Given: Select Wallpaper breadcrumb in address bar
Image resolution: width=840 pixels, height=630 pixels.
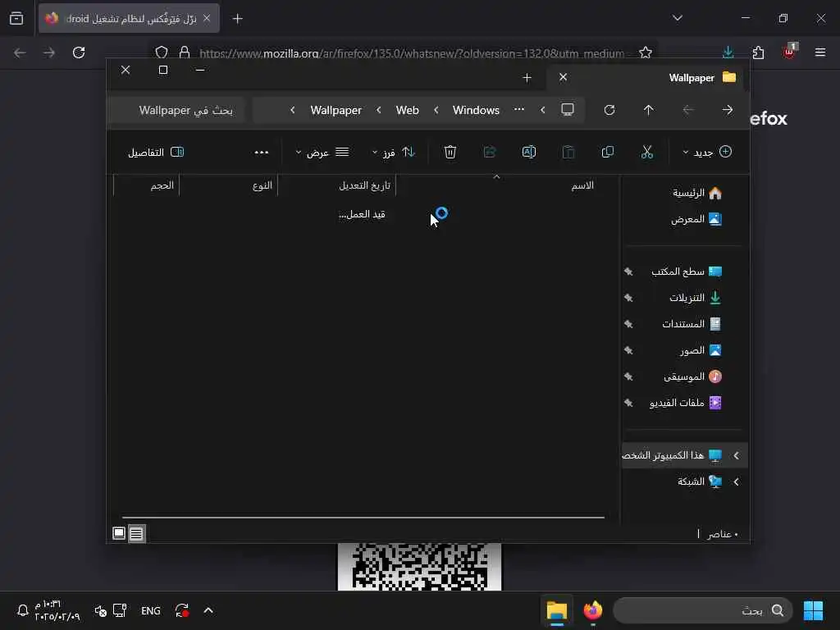Looking at the screenshot, I should [x=336, y=110].
